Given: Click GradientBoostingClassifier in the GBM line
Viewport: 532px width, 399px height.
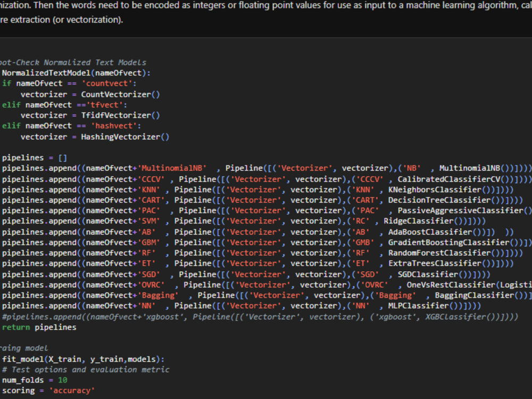Looking at the screenshot, I should click(449, 243).
